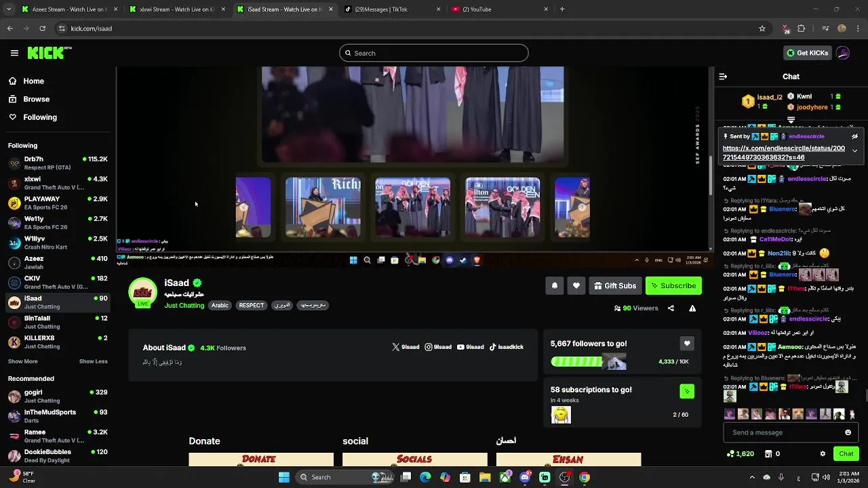Click the Just Chatting category link under iSaad

tap(184, 306)
